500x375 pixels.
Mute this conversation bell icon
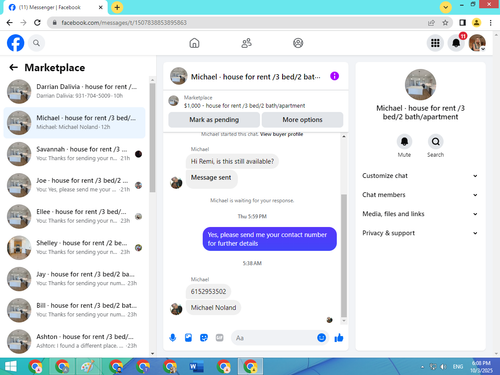[x=404, y=142]
